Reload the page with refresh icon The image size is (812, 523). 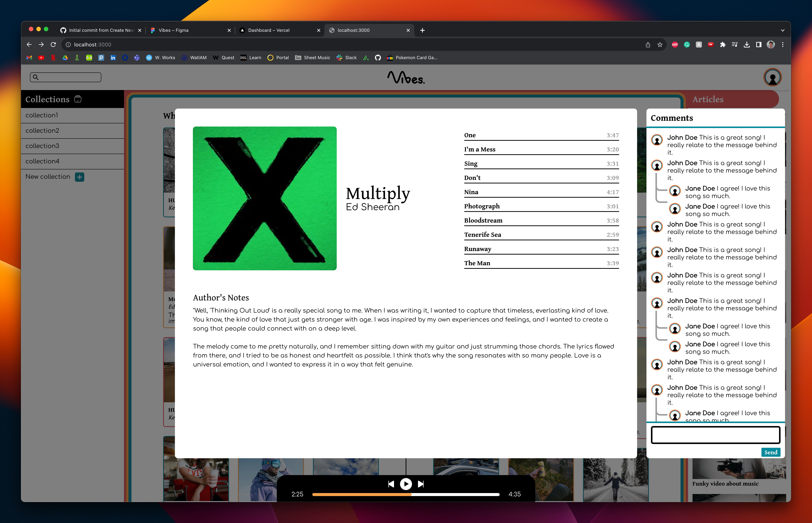pos(53,45)
